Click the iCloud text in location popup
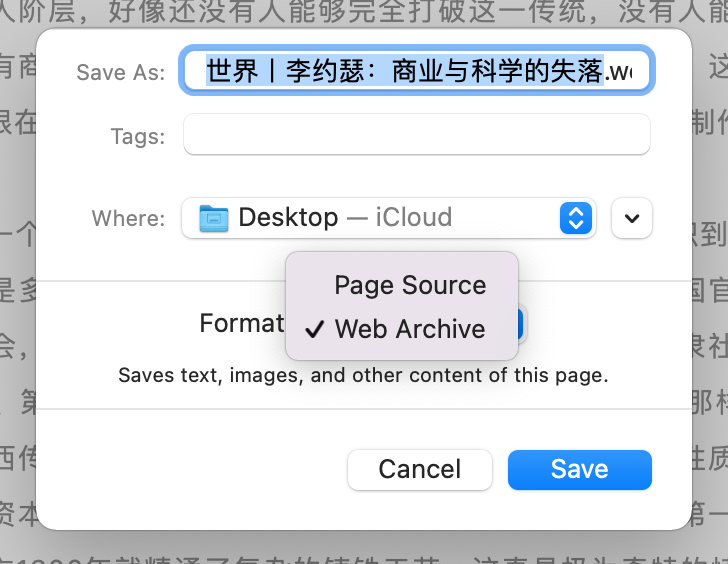 click(x=414, y=217)
